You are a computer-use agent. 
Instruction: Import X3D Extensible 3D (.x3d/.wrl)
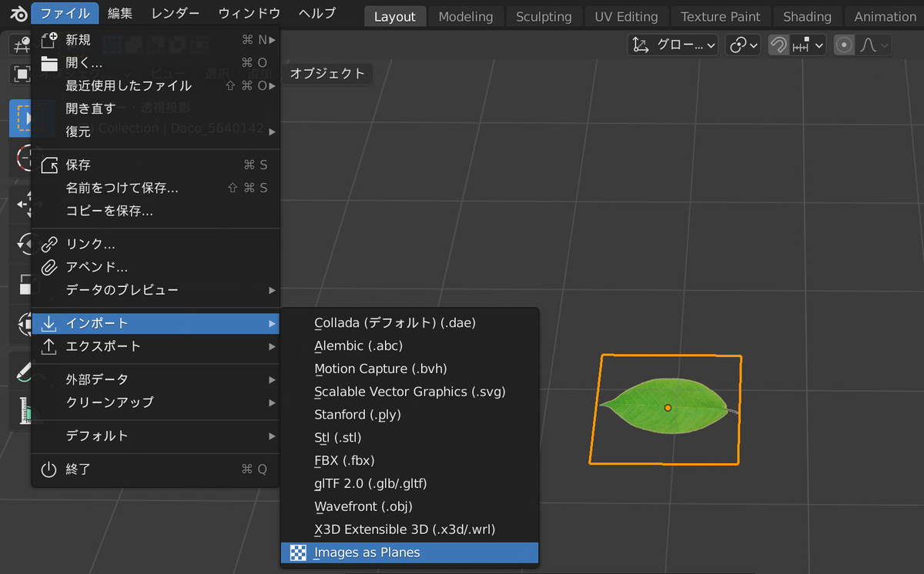410,529
